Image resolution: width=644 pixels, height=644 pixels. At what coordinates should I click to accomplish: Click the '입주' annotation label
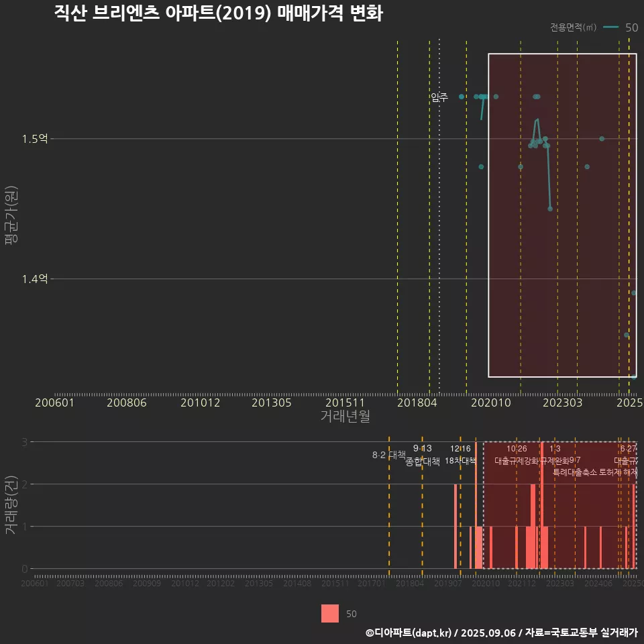pos(439,97)
